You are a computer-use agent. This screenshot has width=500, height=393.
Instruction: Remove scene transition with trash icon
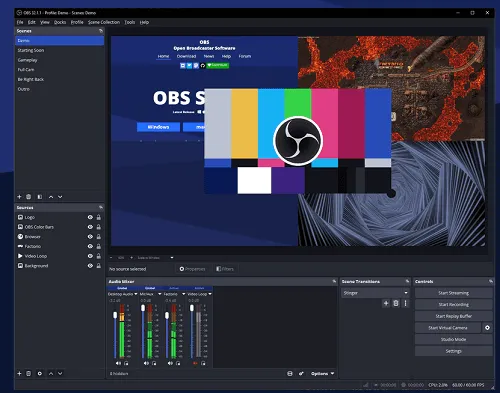[396, 303]
